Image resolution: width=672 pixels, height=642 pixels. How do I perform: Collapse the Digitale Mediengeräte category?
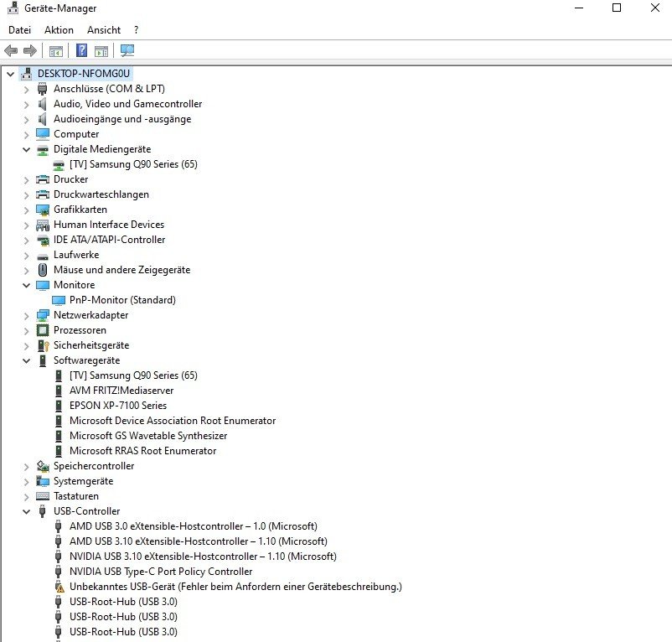pyautogui.click(x=26, y=149)
